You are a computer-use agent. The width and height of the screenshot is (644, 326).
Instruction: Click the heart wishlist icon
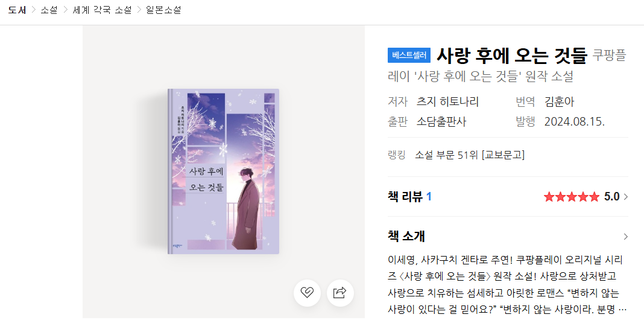tap(307, 293)
